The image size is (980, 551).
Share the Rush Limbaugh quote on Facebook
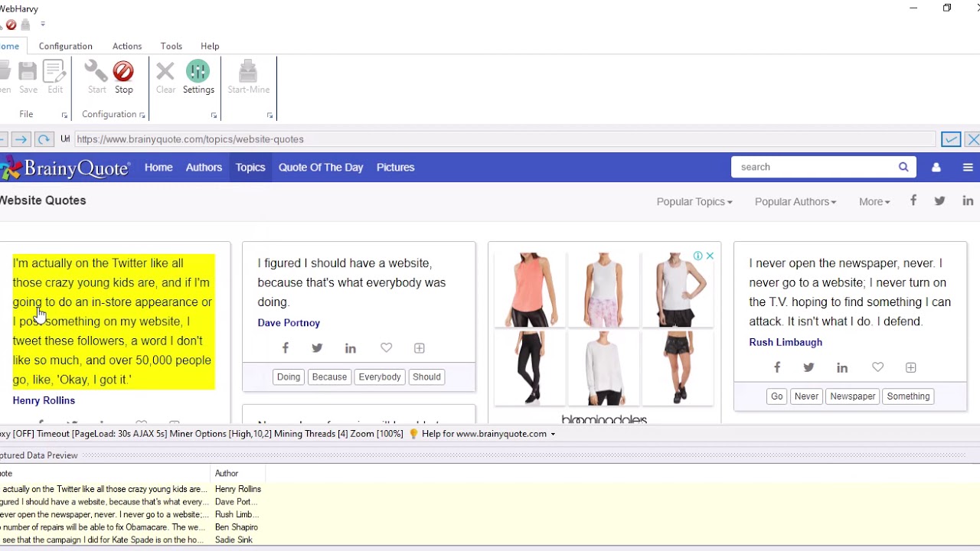click(x=777, y=368)
